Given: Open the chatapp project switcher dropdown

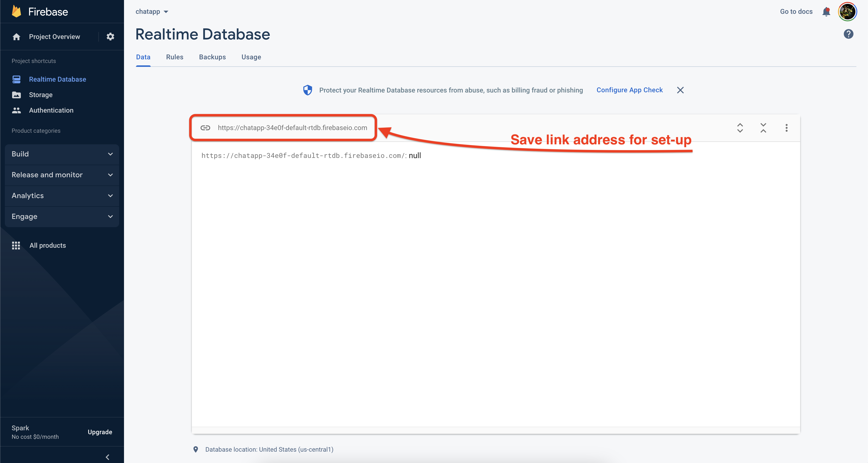Looking at the screenshot, I should [x=152, y=11].
